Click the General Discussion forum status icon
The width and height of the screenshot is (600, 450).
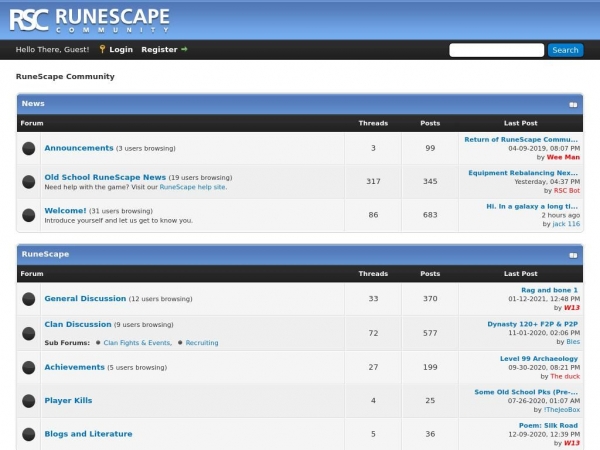[x=29, y=299]
